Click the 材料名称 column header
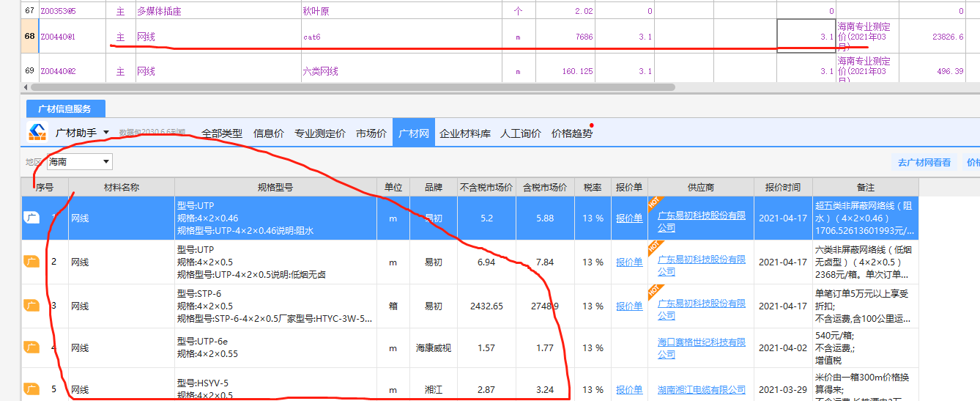 [121, 187]
